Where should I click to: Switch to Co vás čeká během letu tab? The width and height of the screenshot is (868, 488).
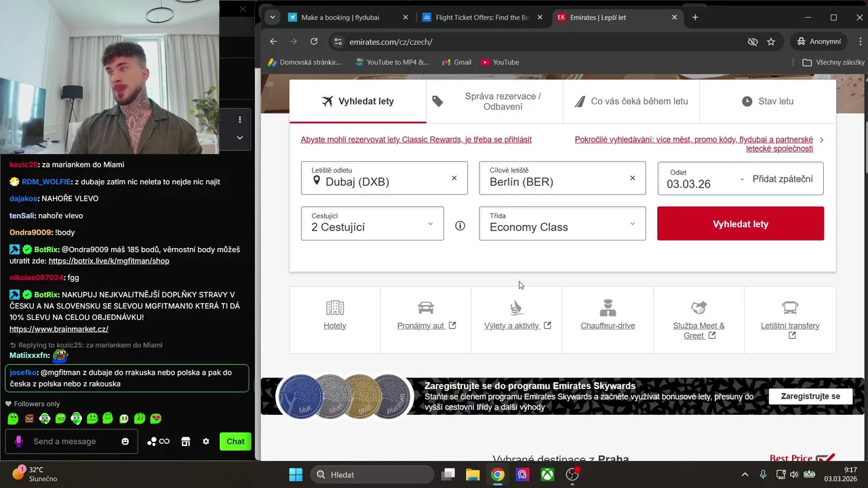click(631, 101)
